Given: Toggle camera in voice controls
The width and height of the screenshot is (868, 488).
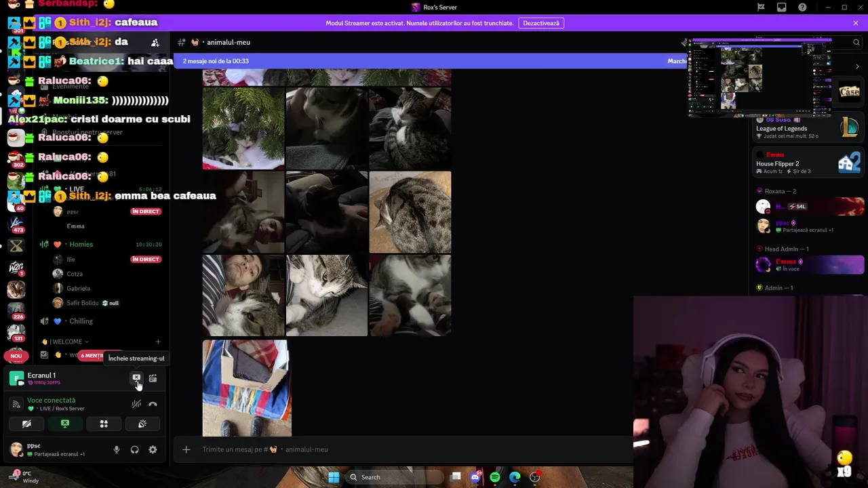Looking at the screenshot, I should click(x=26, y=424).
